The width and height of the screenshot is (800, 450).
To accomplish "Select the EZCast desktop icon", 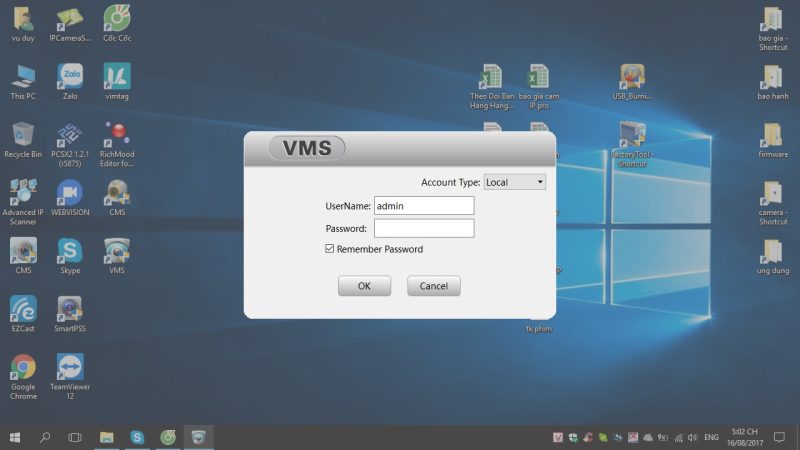I will (23, 314).
